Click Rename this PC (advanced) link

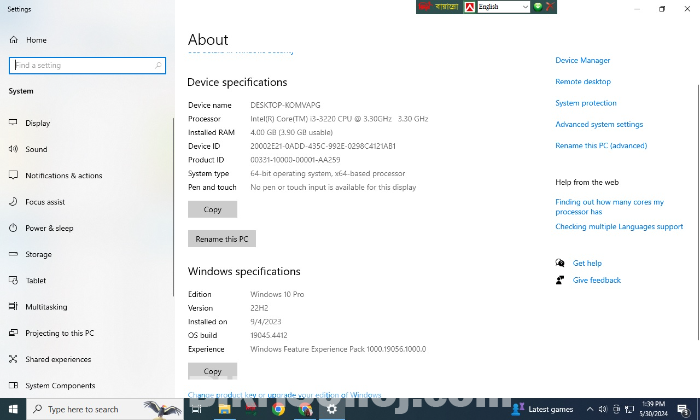(x=601, y=146)
